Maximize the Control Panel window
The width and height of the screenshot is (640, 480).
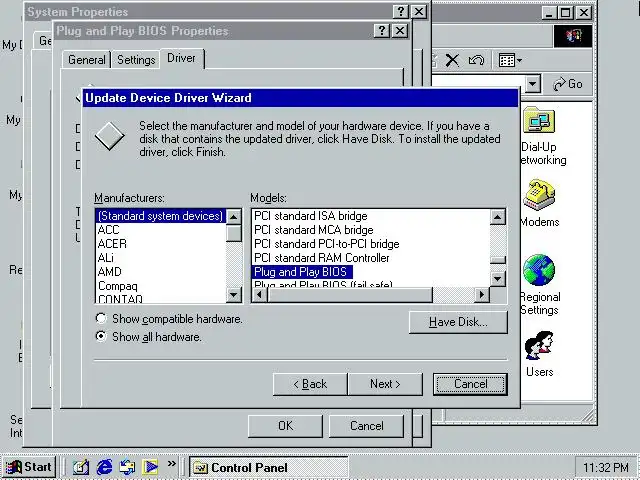566,12
